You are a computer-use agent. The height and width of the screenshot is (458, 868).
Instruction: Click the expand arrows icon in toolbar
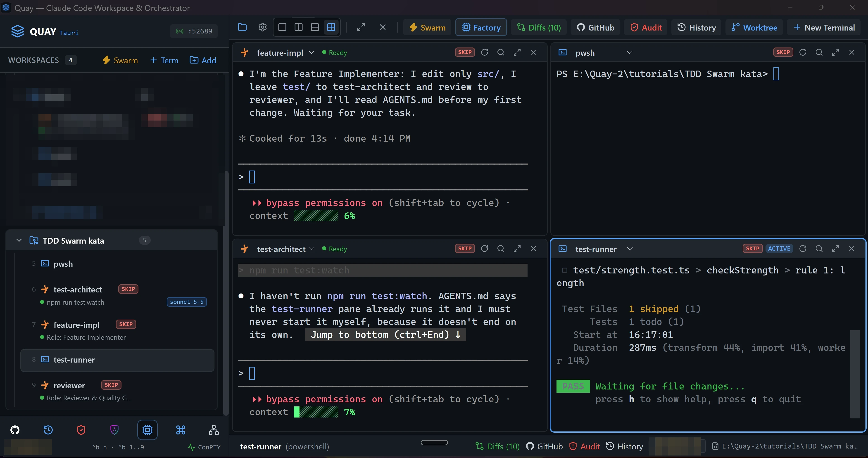click(361, 27)
